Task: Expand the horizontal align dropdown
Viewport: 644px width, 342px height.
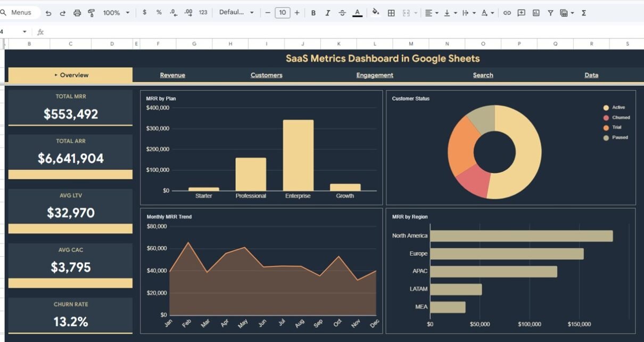Action: [x=431, y=13]
